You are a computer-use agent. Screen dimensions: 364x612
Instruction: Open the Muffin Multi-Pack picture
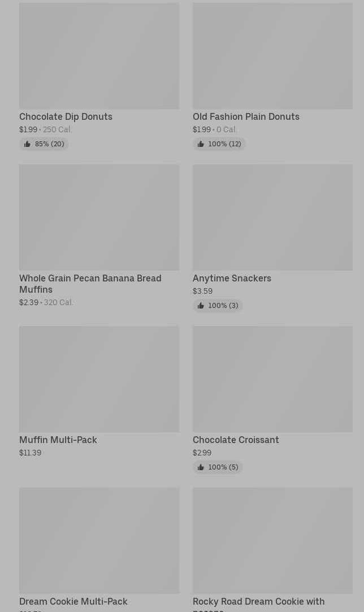[99, 379]
